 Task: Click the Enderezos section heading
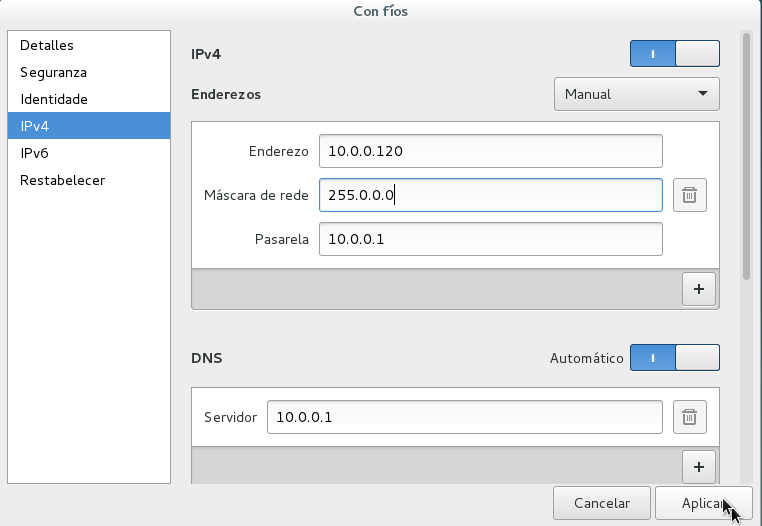point(226,94)
